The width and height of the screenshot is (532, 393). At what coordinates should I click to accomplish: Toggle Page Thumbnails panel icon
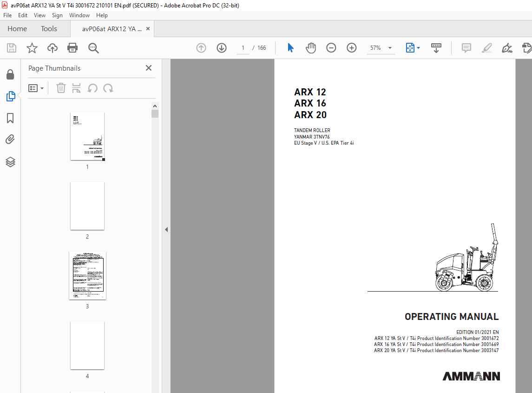11,96
